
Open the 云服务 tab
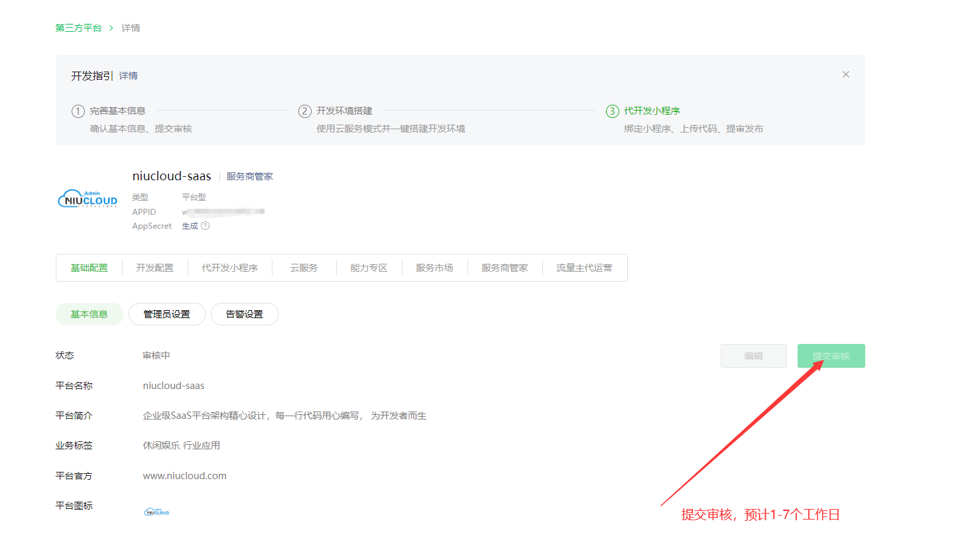[304, 268]
